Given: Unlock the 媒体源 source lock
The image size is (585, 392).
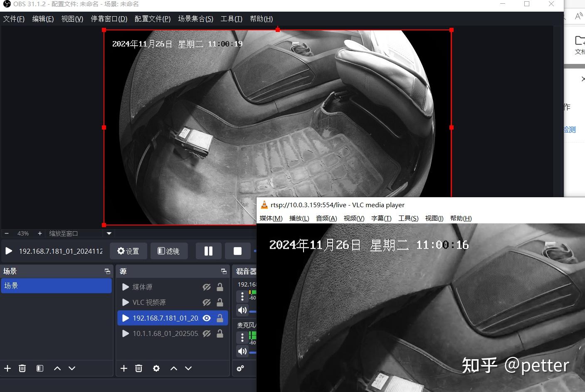Looking at the screenshot, I should (x=220, y=287).
